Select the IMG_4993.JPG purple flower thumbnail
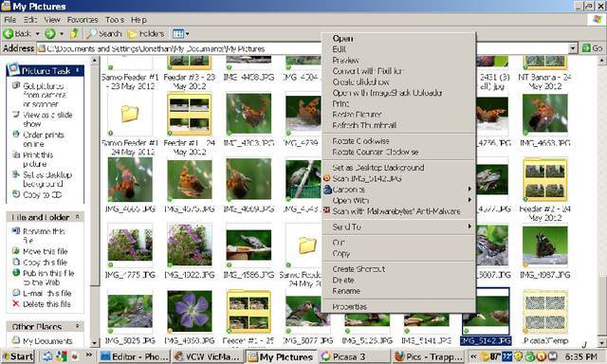Screen dimensions: 607x364 [x=190, y=312]
